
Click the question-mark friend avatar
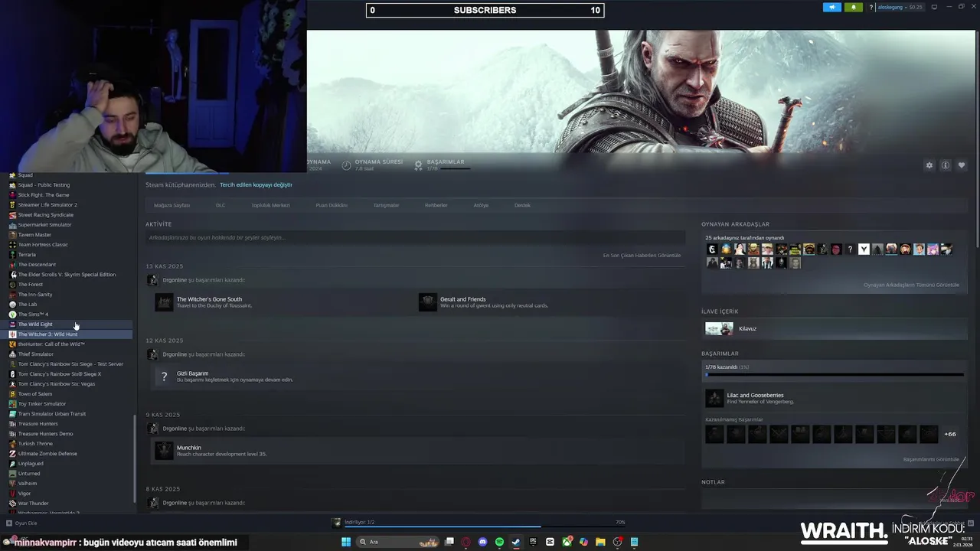(x=850, y=249)
